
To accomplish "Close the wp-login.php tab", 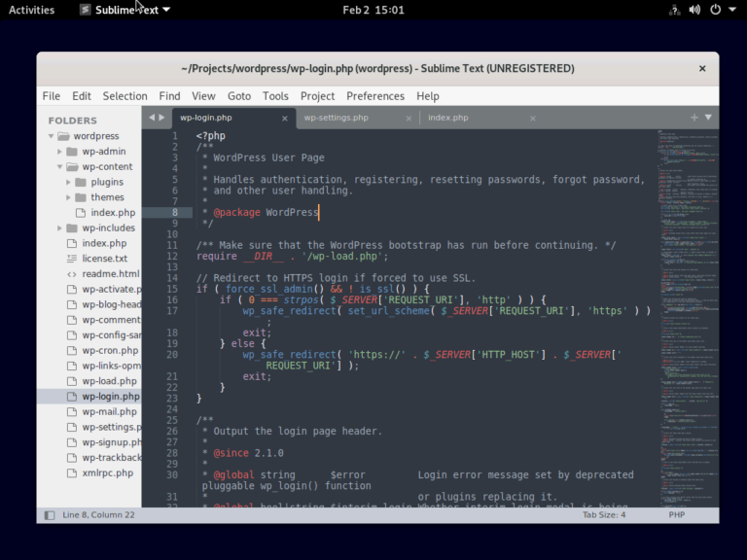I will [285, 118].
